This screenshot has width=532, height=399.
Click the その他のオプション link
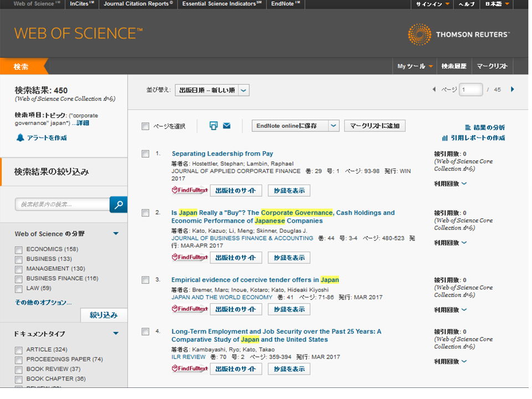pos(43,303)
